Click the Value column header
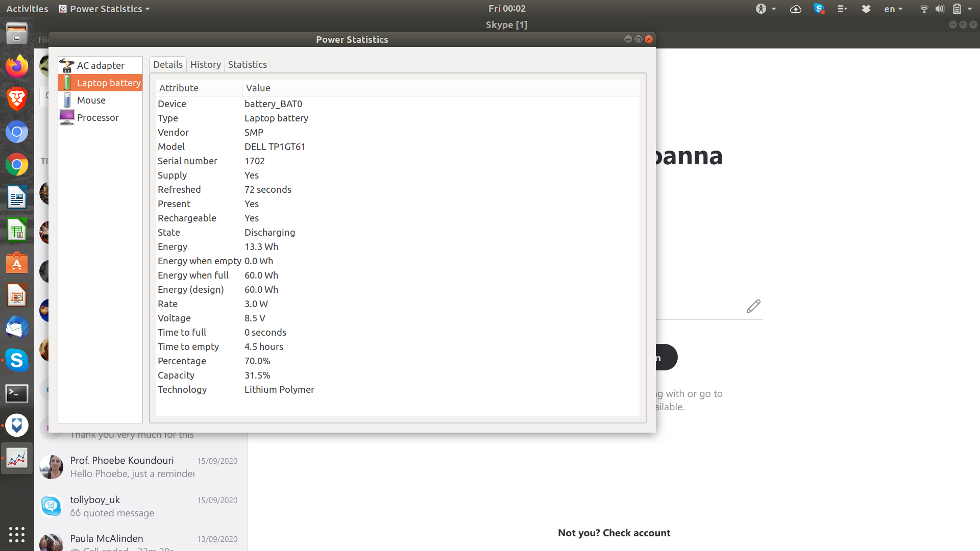 (x=441, y=88)
